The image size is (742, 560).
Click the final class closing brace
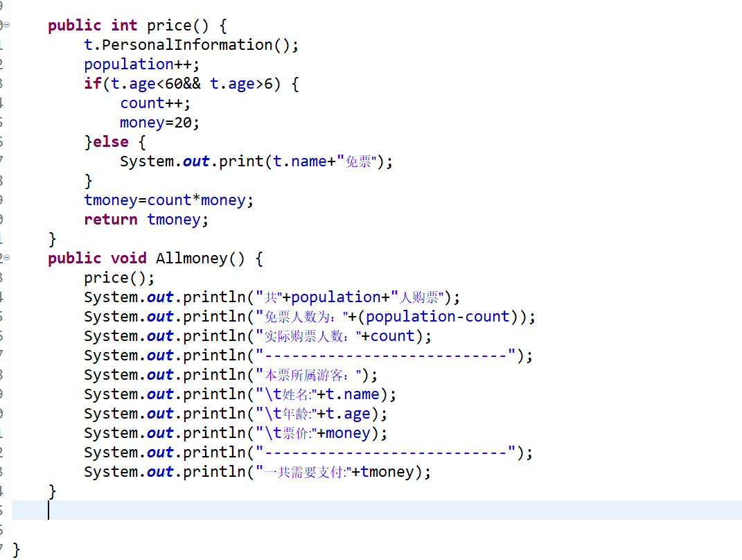[17, 550]
